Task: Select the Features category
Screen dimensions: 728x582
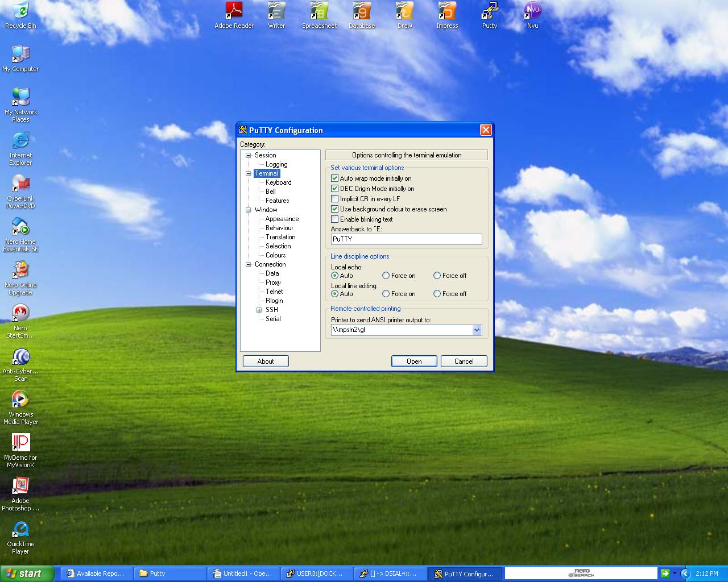Action: pos(277,201)
